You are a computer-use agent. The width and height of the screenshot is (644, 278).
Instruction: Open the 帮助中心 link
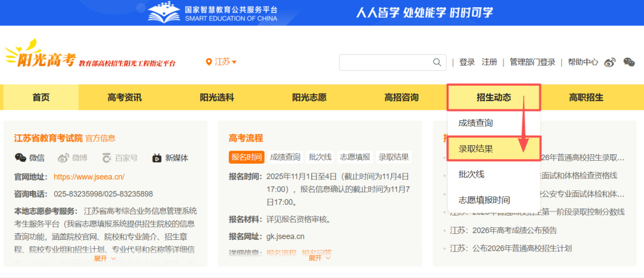(583, 63)
